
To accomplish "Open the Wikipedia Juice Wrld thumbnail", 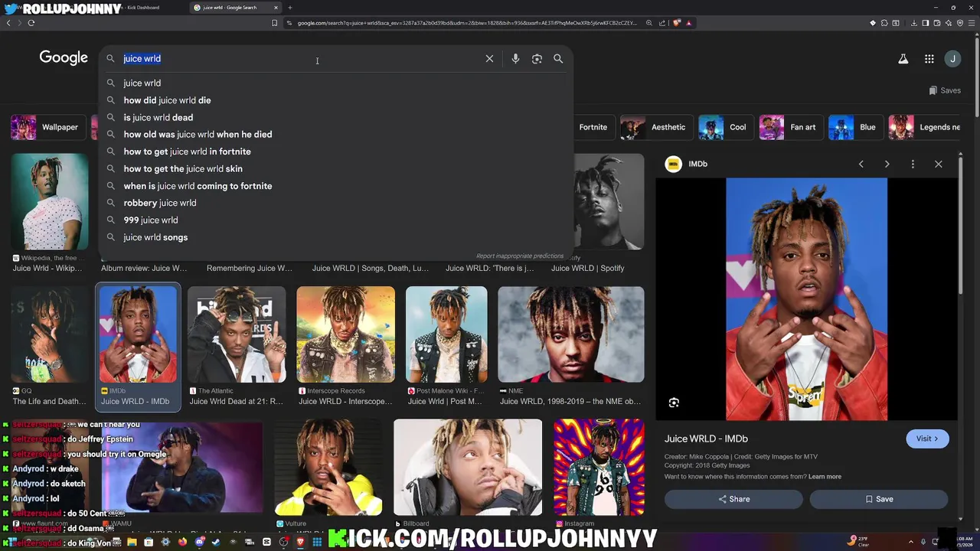I will [x=50, y=202].
